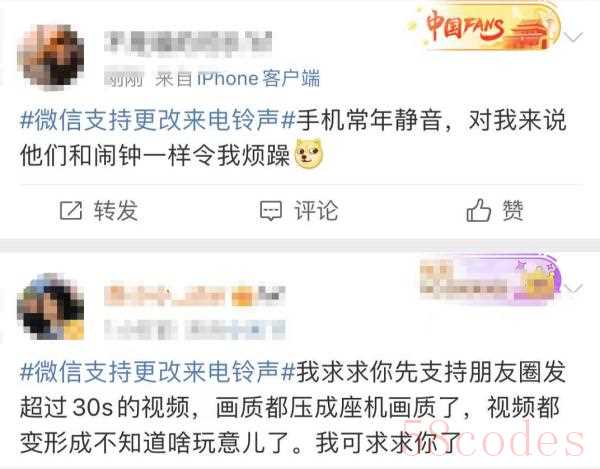Open hashtag #微信支持更改来电铃声# in second post
The height and width of the screenshot is (469, 600).
click(158, 371)
